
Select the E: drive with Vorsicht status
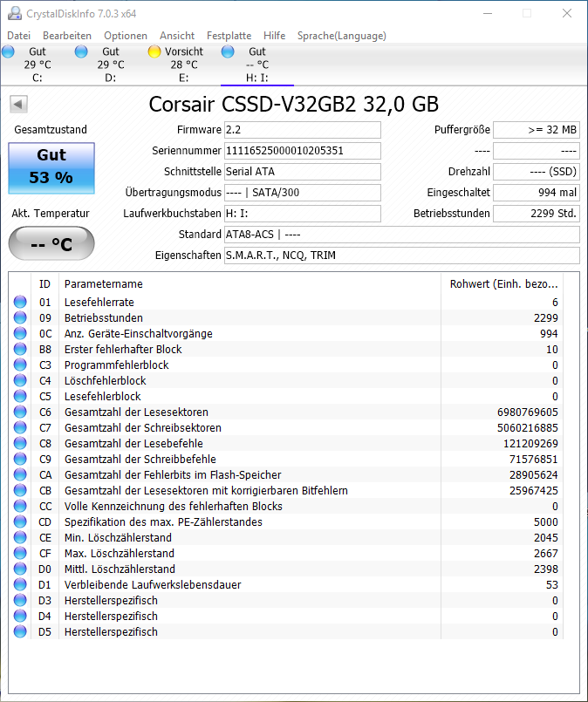pos(183,65)
